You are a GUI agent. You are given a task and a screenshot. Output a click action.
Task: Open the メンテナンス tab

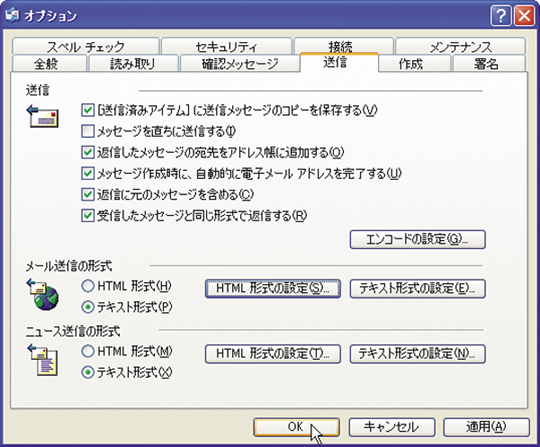pos(460,46)
